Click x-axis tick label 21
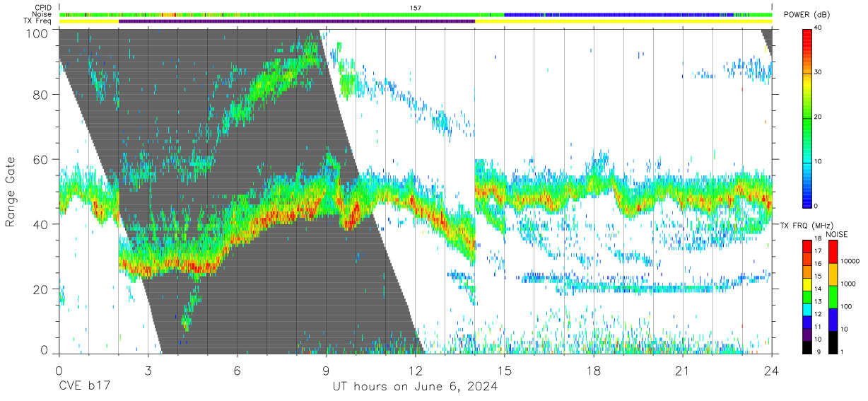Screen dimensions: 868x401 coord(683,371)
